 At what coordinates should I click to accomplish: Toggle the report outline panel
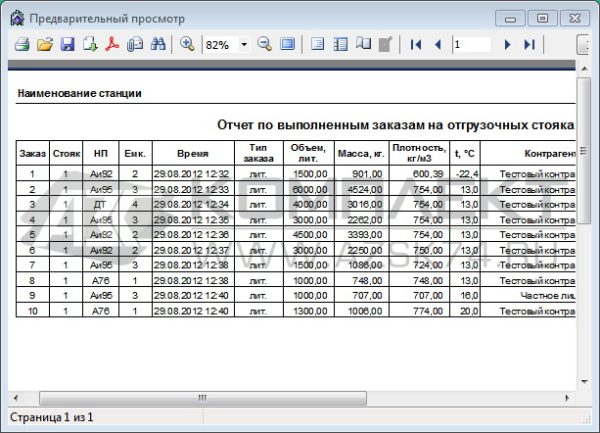coord(318,45)
